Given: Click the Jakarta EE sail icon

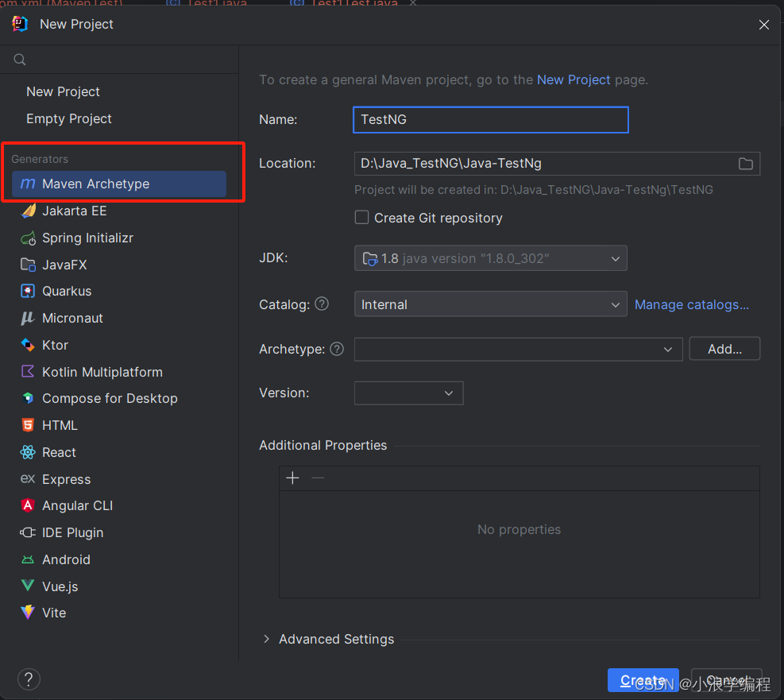Looking at the screenshot, I should [28, 211].
